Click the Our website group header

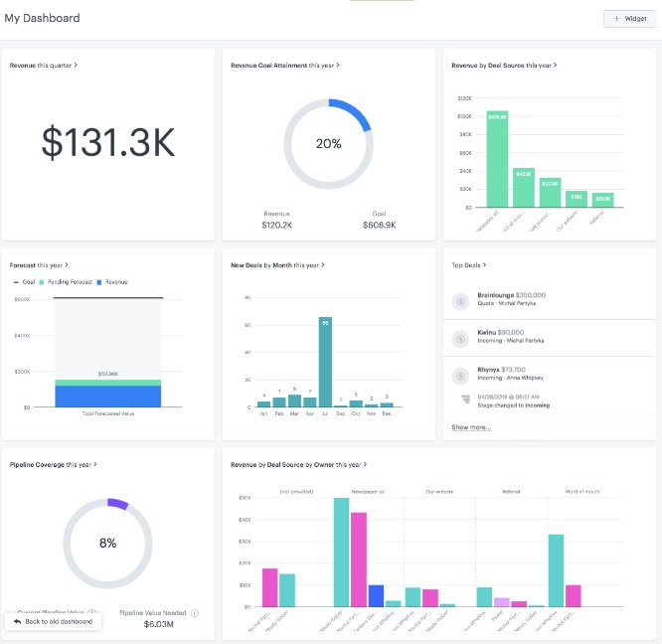[x=439, y=492]
